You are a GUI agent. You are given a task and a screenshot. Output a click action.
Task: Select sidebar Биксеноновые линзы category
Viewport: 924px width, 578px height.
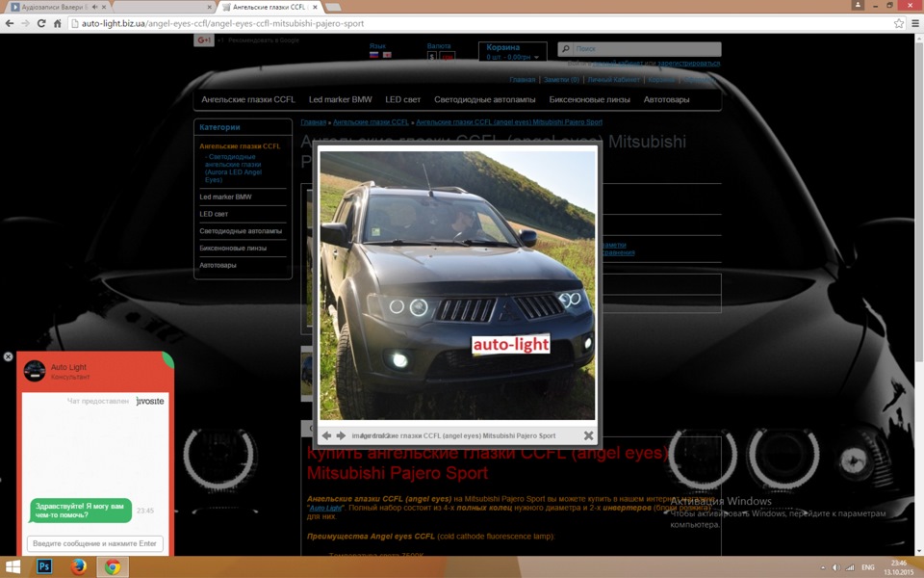point(233,249)
